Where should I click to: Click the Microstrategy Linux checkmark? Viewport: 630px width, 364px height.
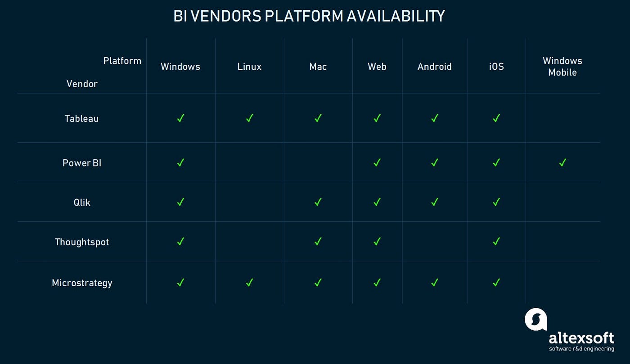(x=249, y=283)
